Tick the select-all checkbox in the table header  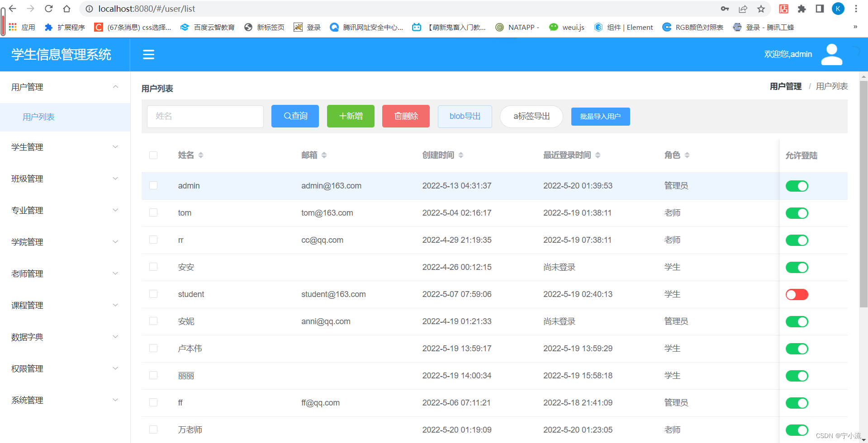(153, 155)
